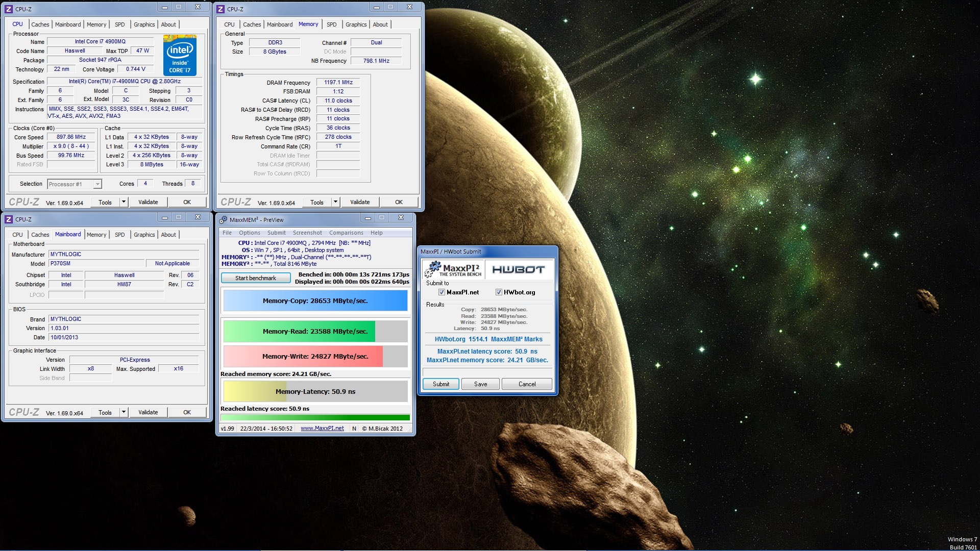Screen dimensions: 980x551
Task: Click the Link Width value x8
Action: point(91,368)
